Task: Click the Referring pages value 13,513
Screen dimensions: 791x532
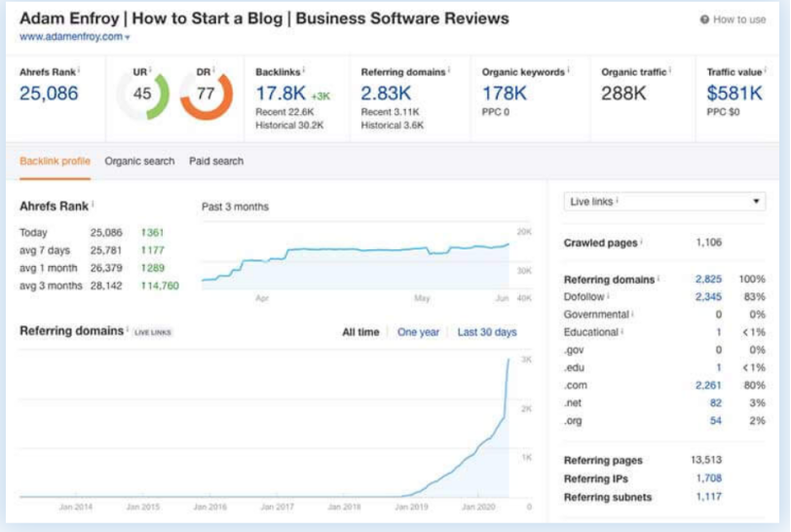Action: (x=706, y=460)
